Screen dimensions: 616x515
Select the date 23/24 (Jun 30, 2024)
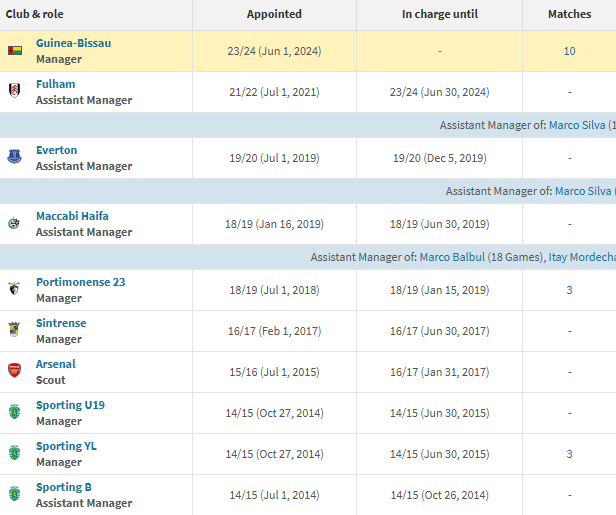pos(440,92)
